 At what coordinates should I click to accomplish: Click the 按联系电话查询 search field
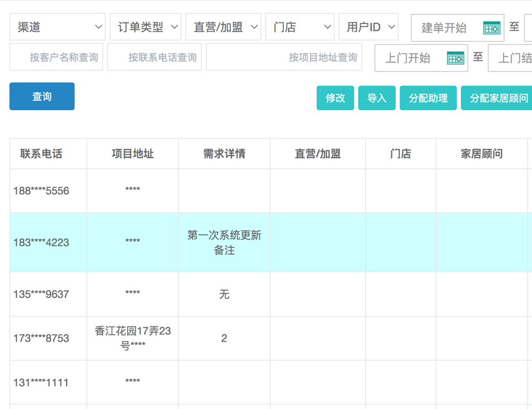point(154,57)
